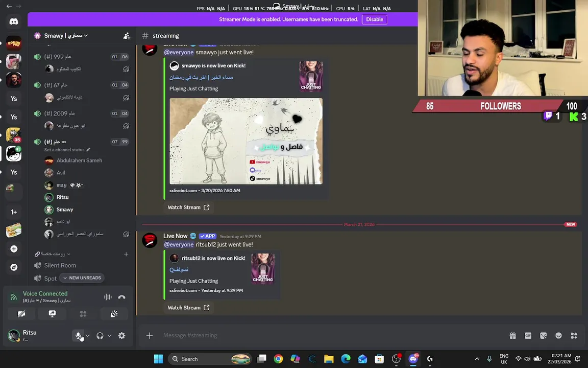Open File Explorer from taskbar
The height and width of the screenshot is (368, 588).
[x=329, y=359]
